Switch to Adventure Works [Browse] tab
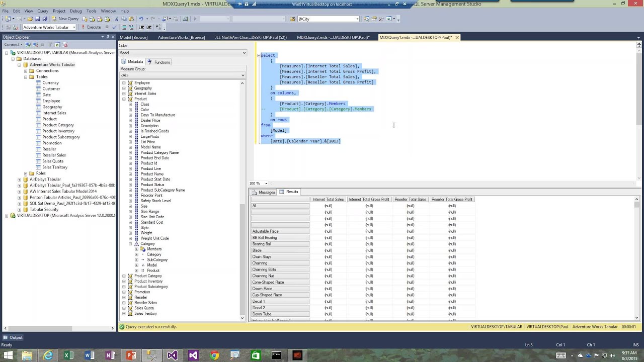Viewport: 644px width, 362px height. click(x=181, y=37)
